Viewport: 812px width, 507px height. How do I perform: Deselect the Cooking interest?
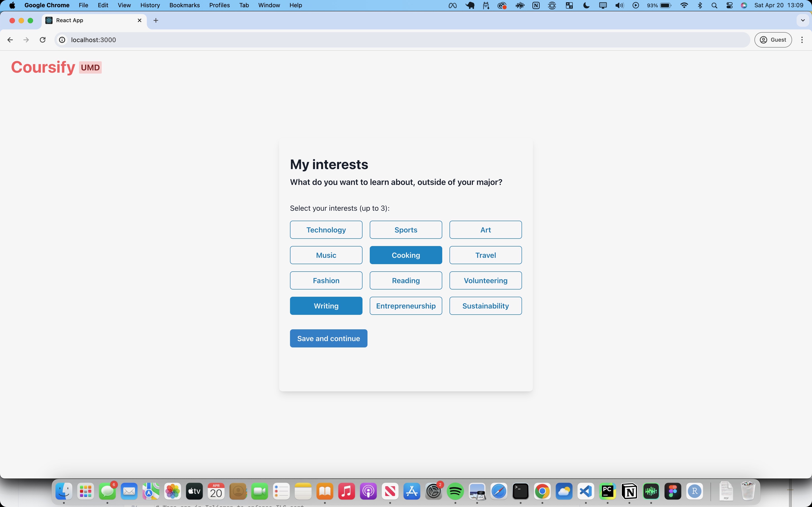click(406, 255)
